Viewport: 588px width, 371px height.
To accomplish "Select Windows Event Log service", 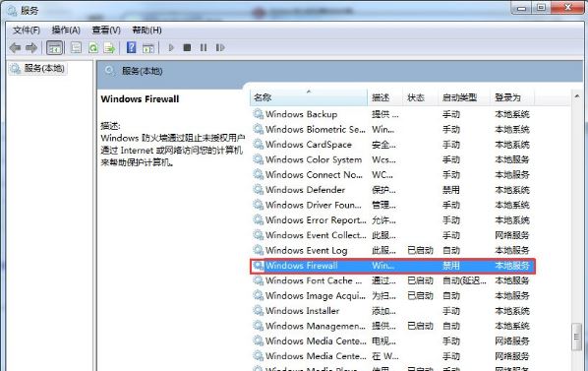I will 392,250.
